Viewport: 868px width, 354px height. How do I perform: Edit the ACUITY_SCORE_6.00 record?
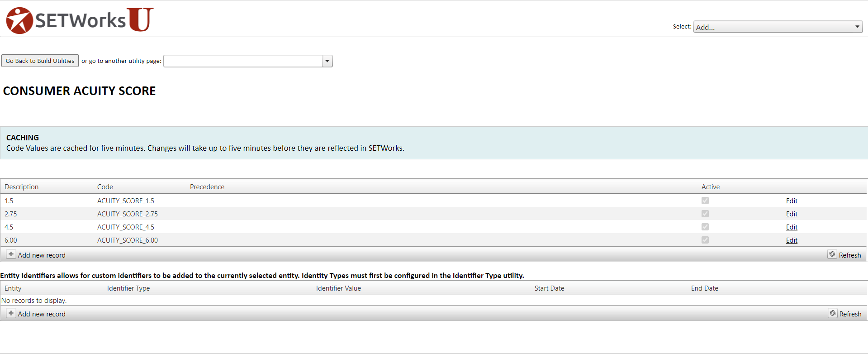pos(792,240)
